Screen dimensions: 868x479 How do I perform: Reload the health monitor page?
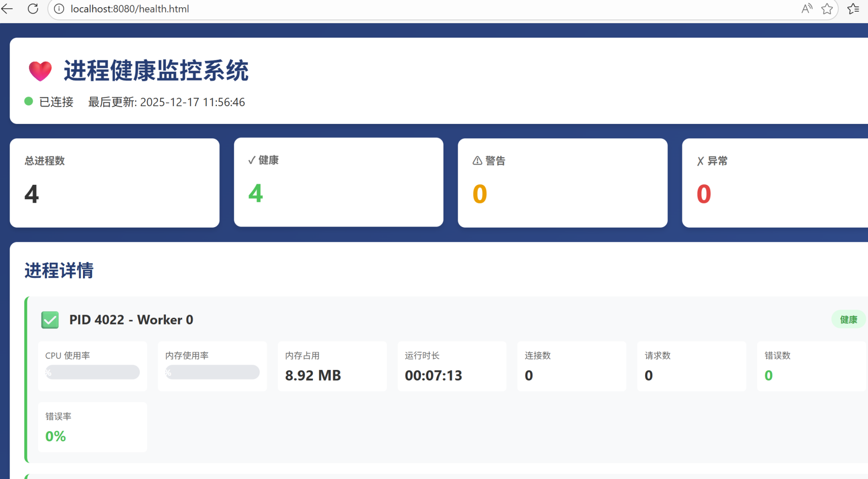(33, 9)
